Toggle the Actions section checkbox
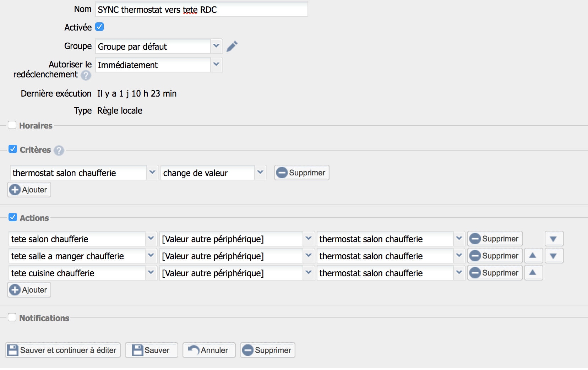 13,217
